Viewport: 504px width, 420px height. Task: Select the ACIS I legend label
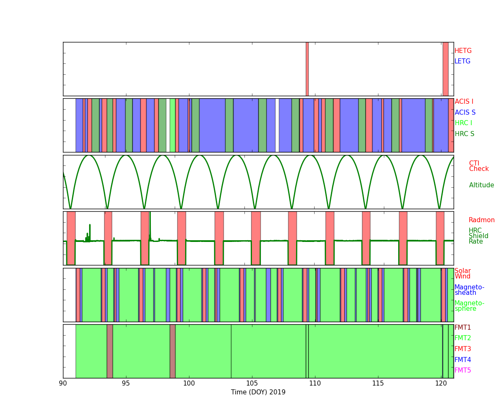click(x=464, y=102)
